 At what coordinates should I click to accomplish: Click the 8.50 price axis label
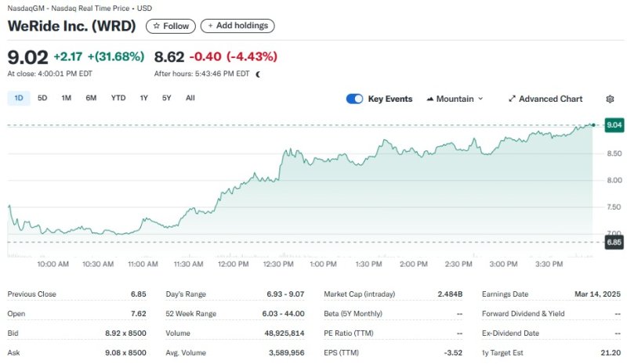point(614,153)
